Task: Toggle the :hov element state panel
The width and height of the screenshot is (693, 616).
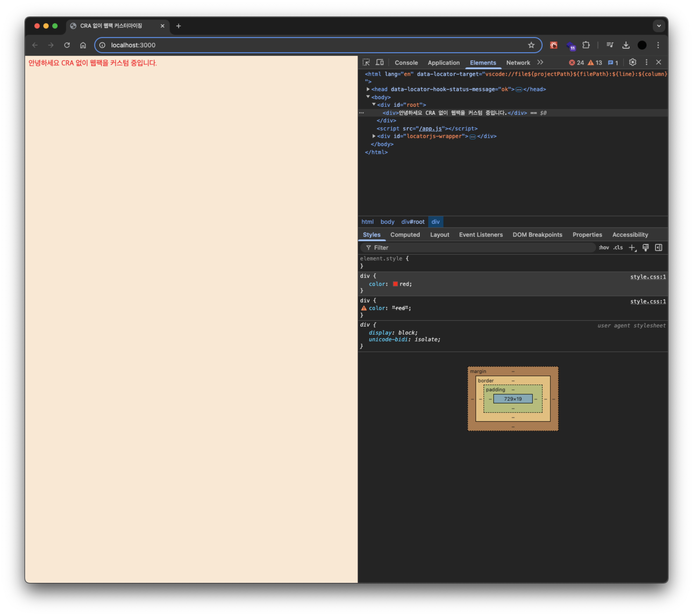Action: (x=603, y=248)
